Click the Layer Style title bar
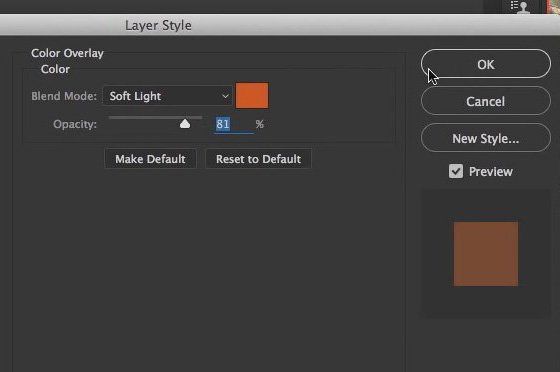The height and width of the screenshot is (372, 560). [280, 25]
